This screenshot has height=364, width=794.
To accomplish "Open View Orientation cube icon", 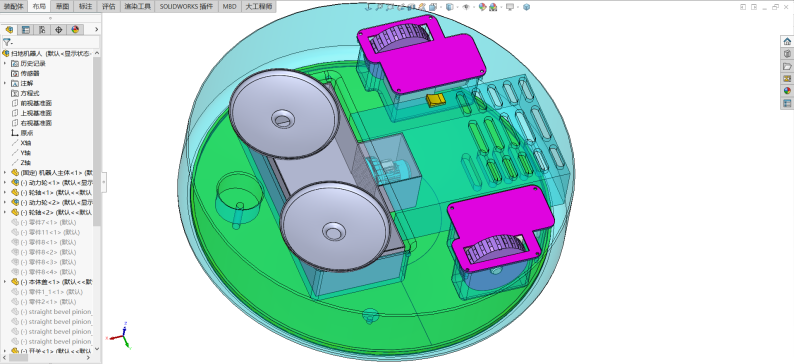I will (x=433, y=7).
